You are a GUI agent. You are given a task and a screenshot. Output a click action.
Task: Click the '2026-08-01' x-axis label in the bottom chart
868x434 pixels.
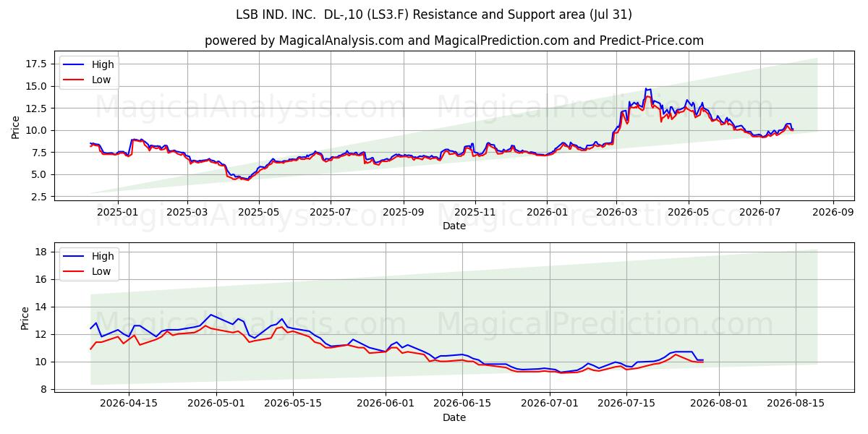click(718, 404)
